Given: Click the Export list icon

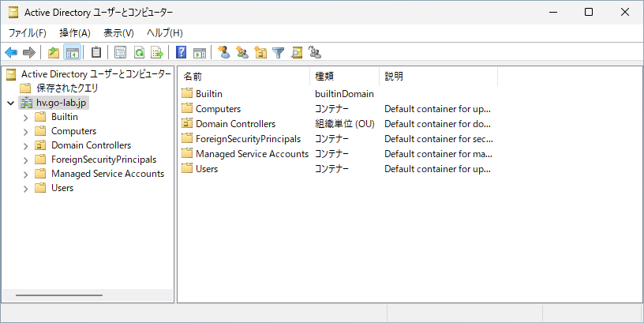Looking at the screenshot, I should (x=157, y=53).
